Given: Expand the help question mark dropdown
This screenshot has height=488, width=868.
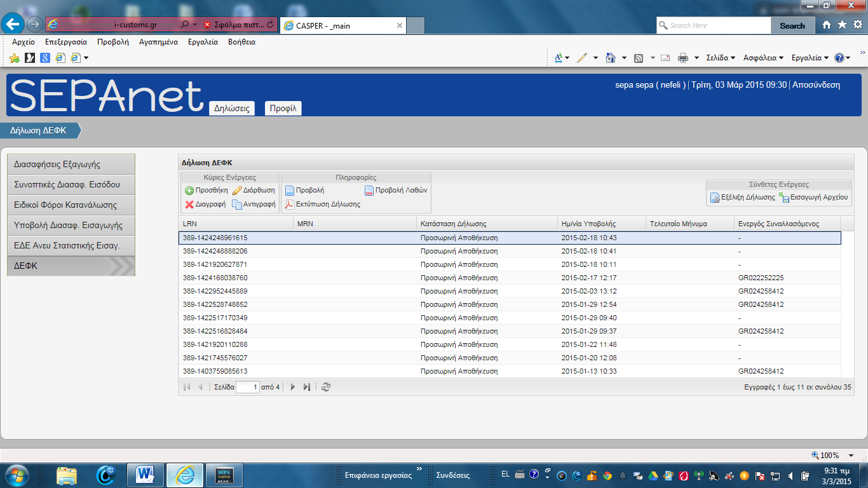Looking at the screenshot, I should (x=848, y=58).
